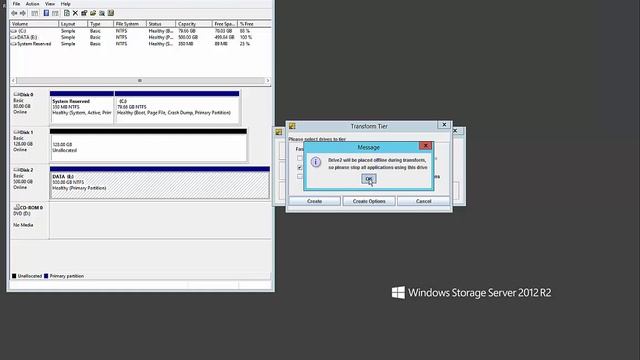Sort by the Type column header
Viewport: 640px width, 360px height.
point(101,24)
